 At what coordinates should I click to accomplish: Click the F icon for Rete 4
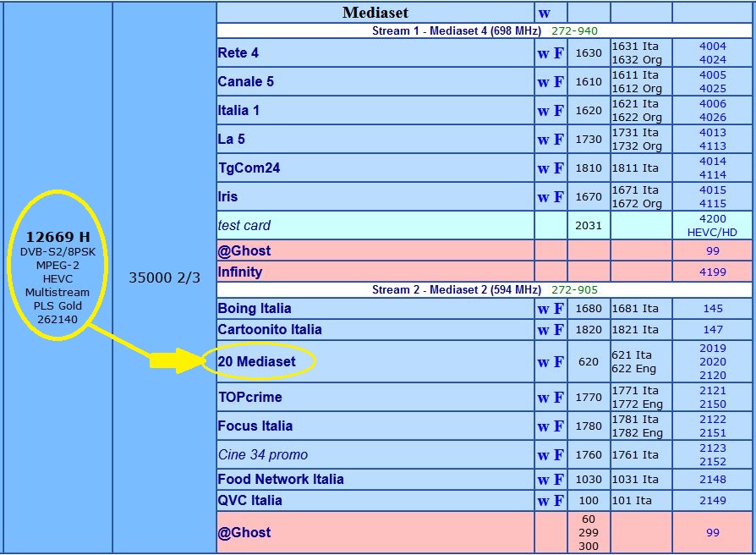[x=558, y=53]
